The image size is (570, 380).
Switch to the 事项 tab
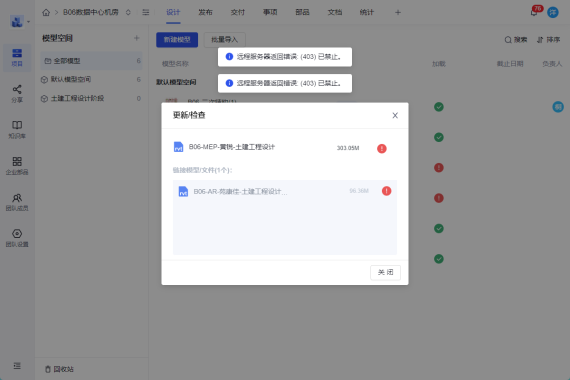(270, 12)
